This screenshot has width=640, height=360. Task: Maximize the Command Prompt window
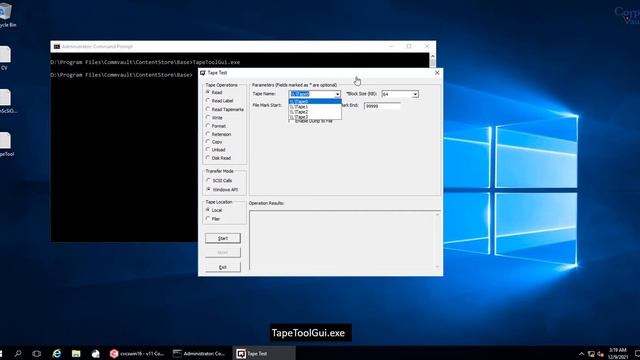pos(409,47)
